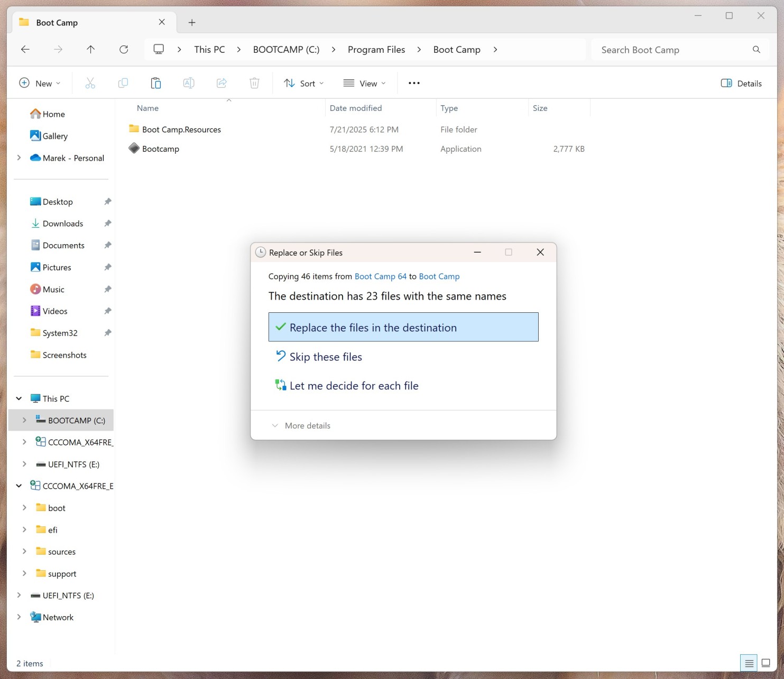This screenshot has width=784, height=679.
Task: Unpin Desktop from Quick access
Action: coord(108,201)
